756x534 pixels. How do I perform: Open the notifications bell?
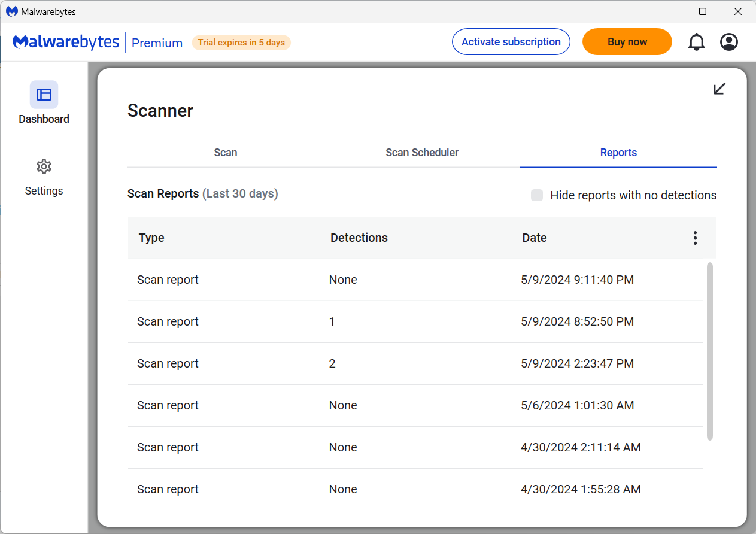click(696, 42)
